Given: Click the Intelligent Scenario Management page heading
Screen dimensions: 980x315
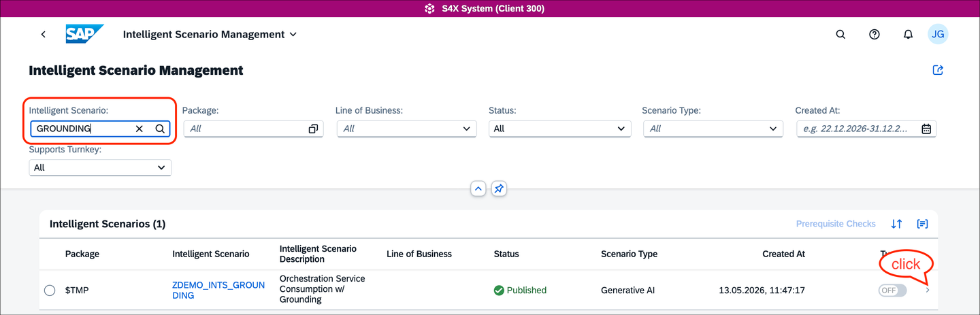Looking at the screenshot, I should point(136,70).
